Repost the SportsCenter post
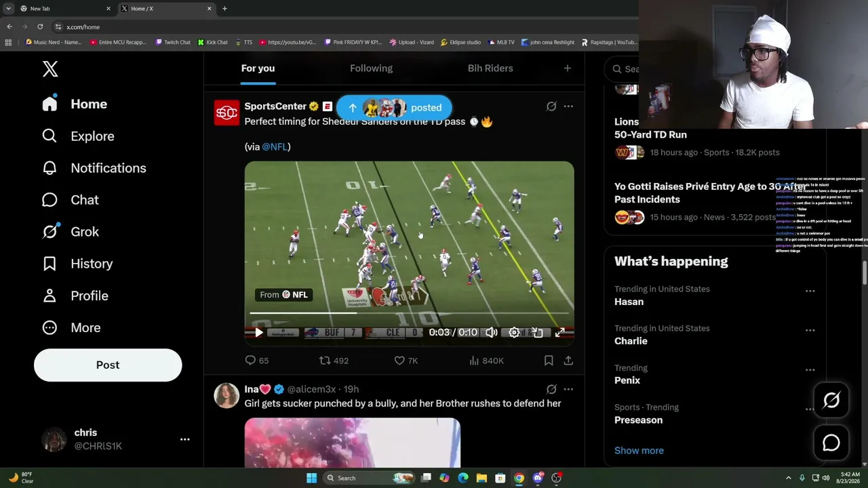Image resolution: width=868 pixels, height=488 pixels. pyautogui.click(x=334, y=361)
